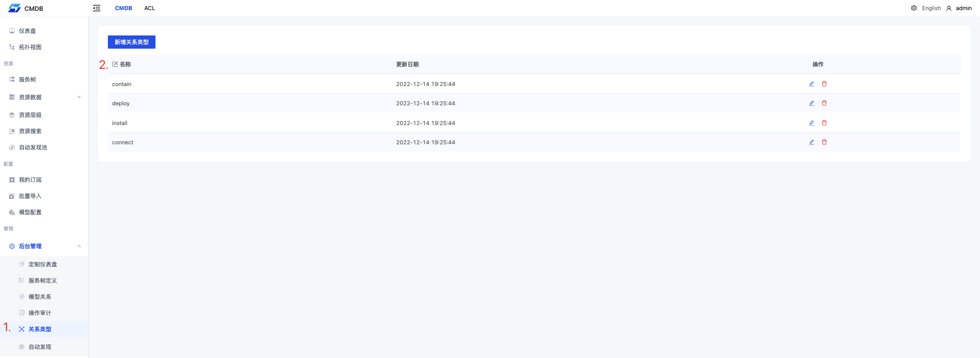Screen dimensions: 980x358
Task: Click the CMDB logo in top left
Action: [25, 8]
